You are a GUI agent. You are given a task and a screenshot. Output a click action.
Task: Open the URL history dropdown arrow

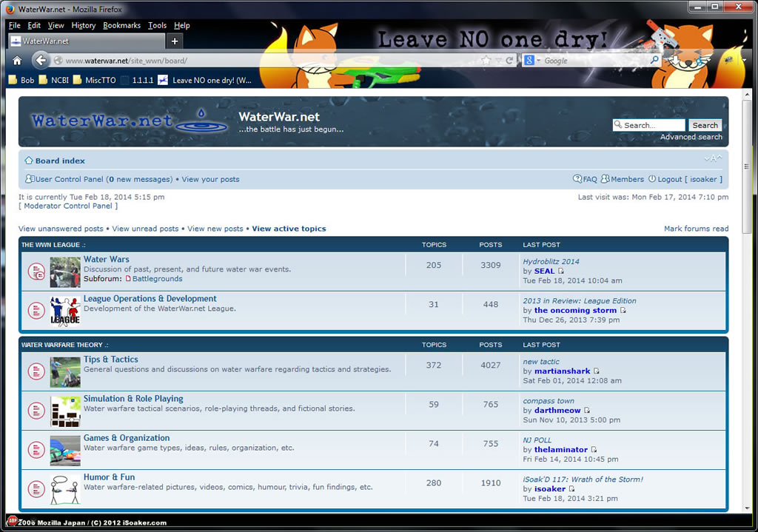click(x=498, y=61)
